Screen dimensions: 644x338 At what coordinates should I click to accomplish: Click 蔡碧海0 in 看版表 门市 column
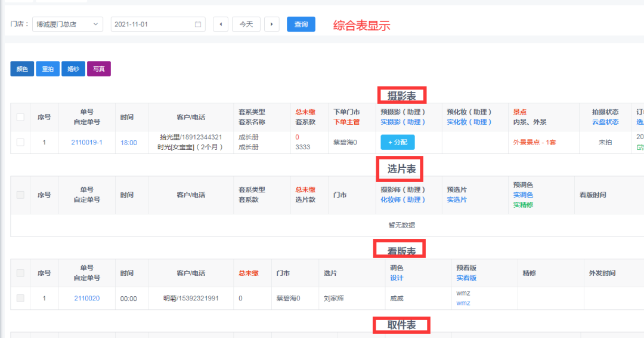pos(289,298)
